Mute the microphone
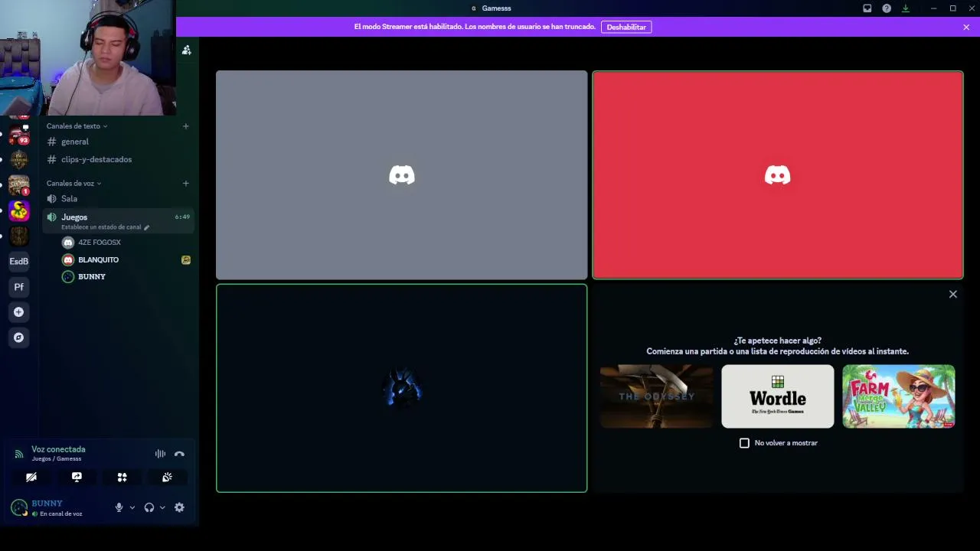980x551 pixels. [119, 507]
